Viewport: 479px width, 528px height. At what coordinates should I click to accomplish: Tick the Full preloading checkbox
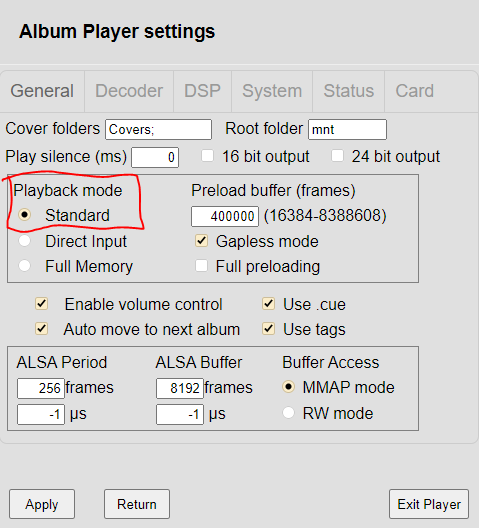coord(201,266)
